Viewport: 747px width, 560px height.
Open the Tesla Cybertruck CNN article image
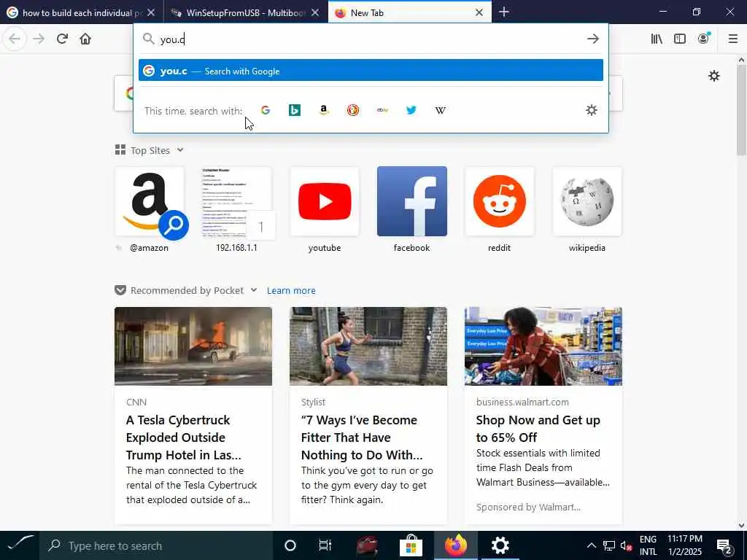193,346
